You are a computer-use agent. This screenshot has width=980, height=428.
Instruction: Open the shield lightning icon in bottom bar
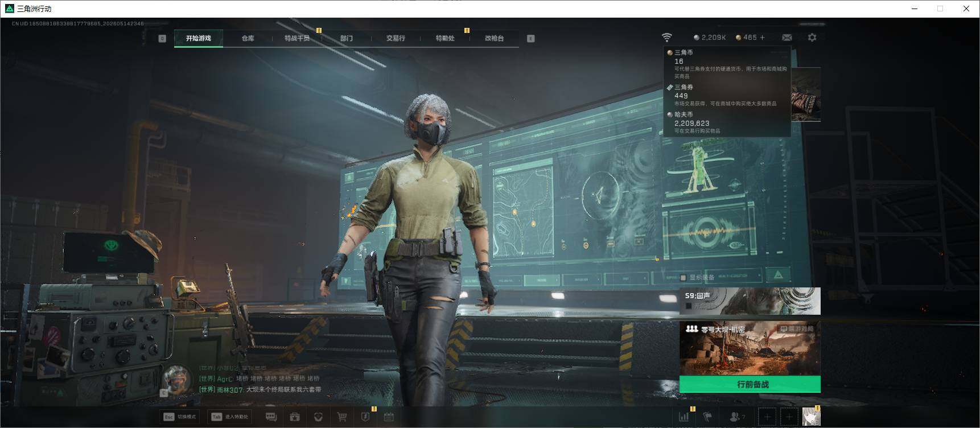coord(365,417)
